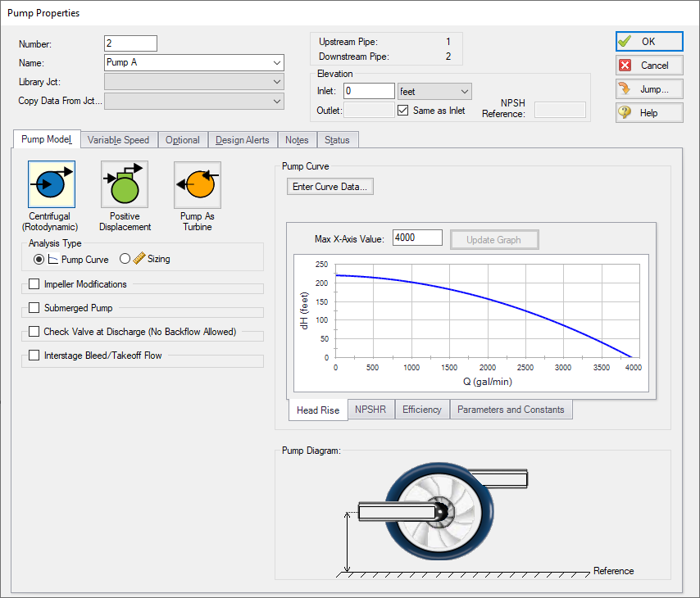Open the Copy Data From Jct dropdown
Image resolution: width=700 pixels, height=598 pixels.
point(194,101)
